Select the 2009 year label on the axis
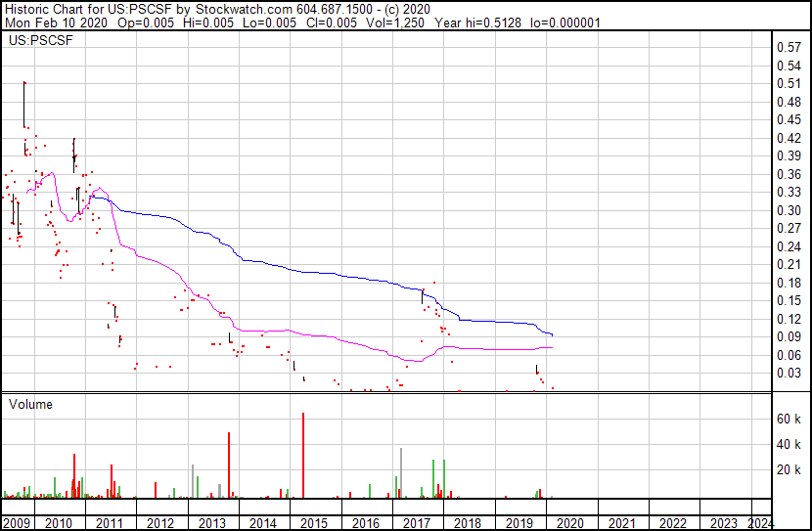Image resolution: width=812 pixels, height=531 pixels. (x=17, y=523)
